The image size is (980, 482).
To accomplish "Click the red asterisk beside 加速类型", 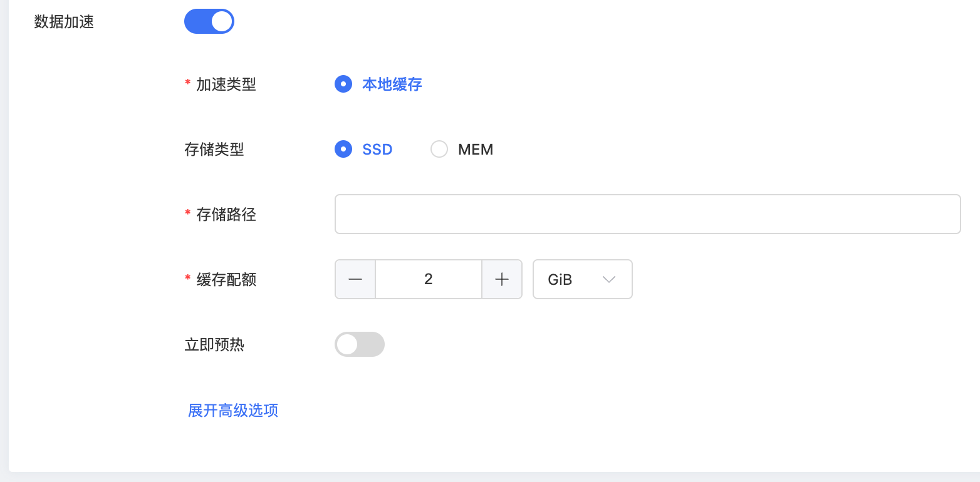I will coord(188,83).
